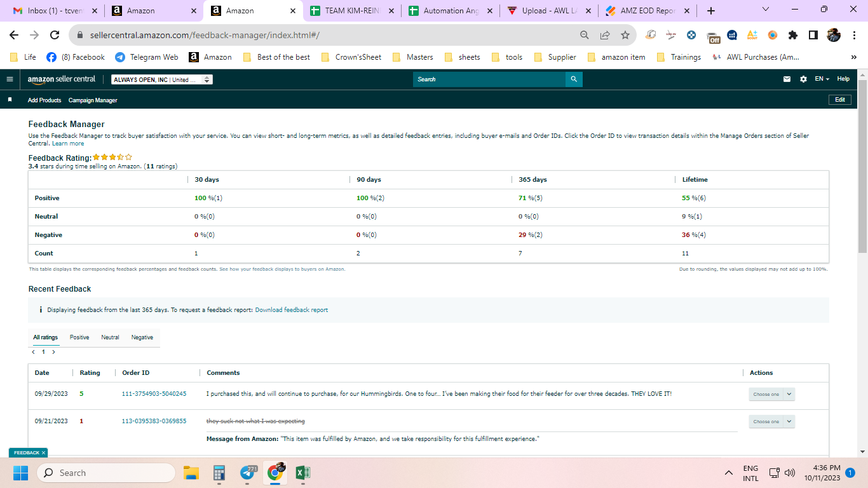Viewport: 868px width, 488px height.
Task: Open order 111-3754903-5040245
Action: tap(154, 394)
